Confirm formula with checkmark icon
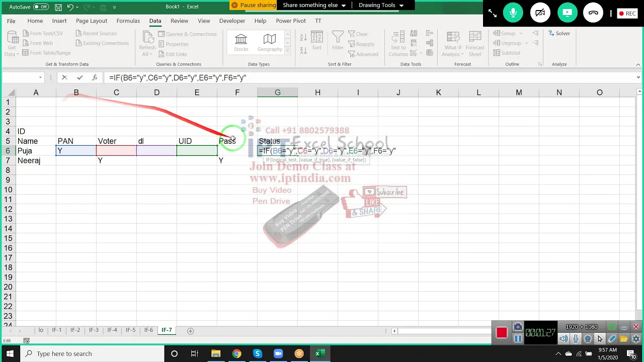Screen dimensions: 644x362 point(79,77)
